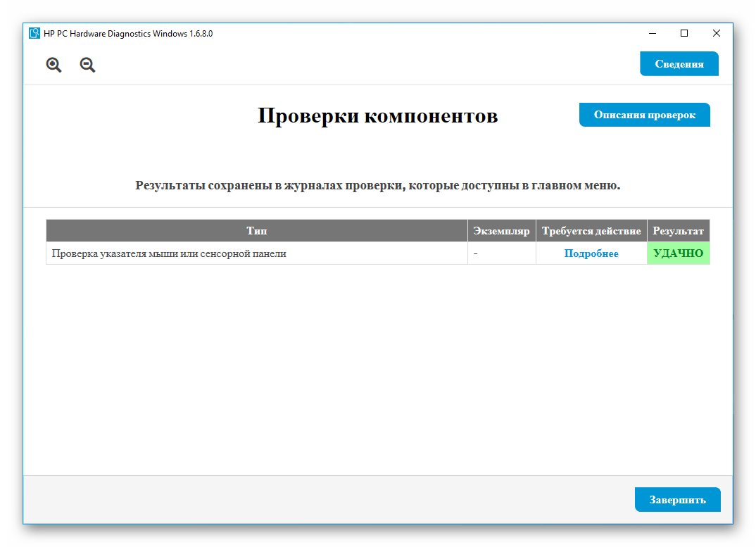756x547 pixels.
Task: Select the Результат column header
Action: click(678, 231)
